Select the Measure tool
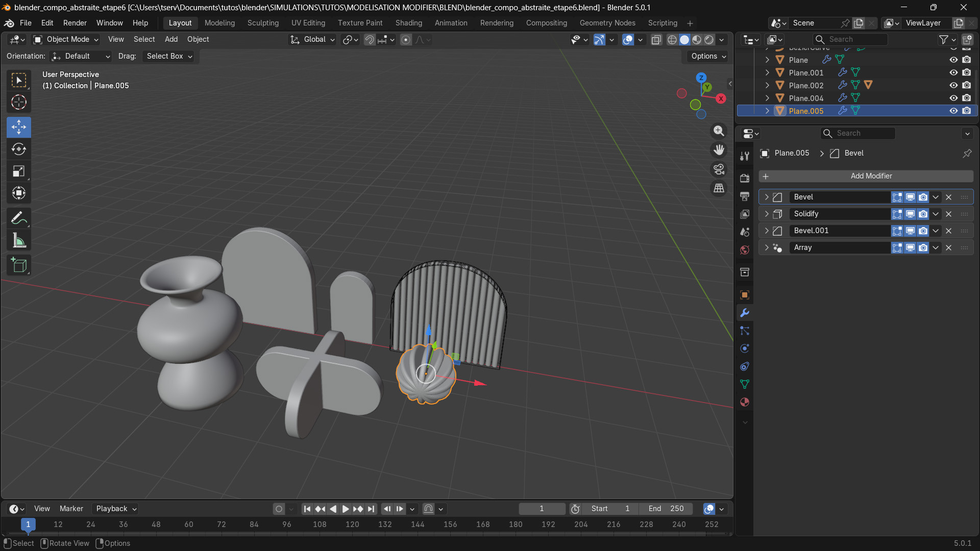The image size is (980, 551). (19, 240)
